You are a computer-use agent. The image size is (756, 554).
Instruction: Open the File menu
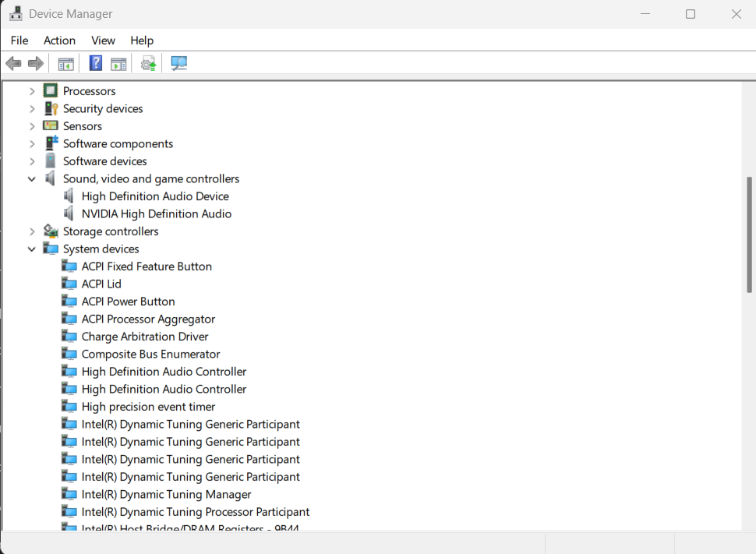coord(19,41)
